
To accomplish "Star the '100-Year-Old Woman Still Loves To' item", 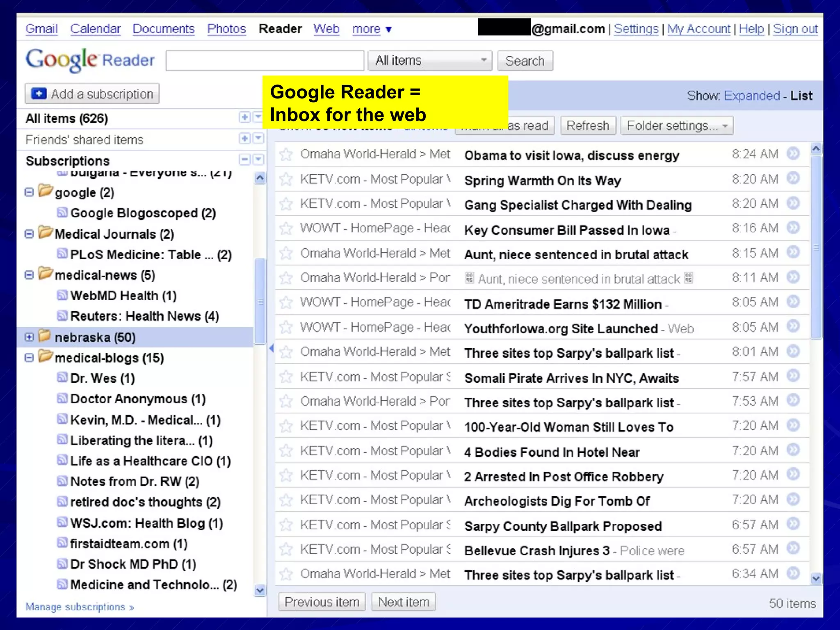I will (286, 426).
